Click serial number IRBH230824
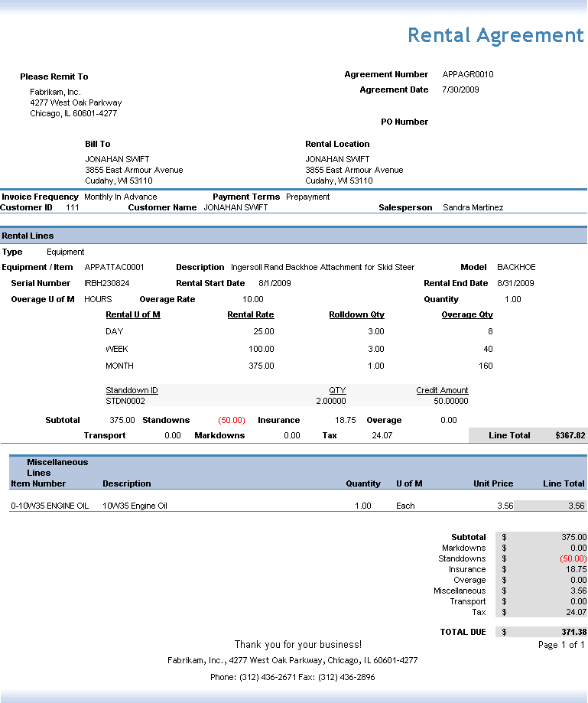The image size is (588, 703). click(107, 284)
